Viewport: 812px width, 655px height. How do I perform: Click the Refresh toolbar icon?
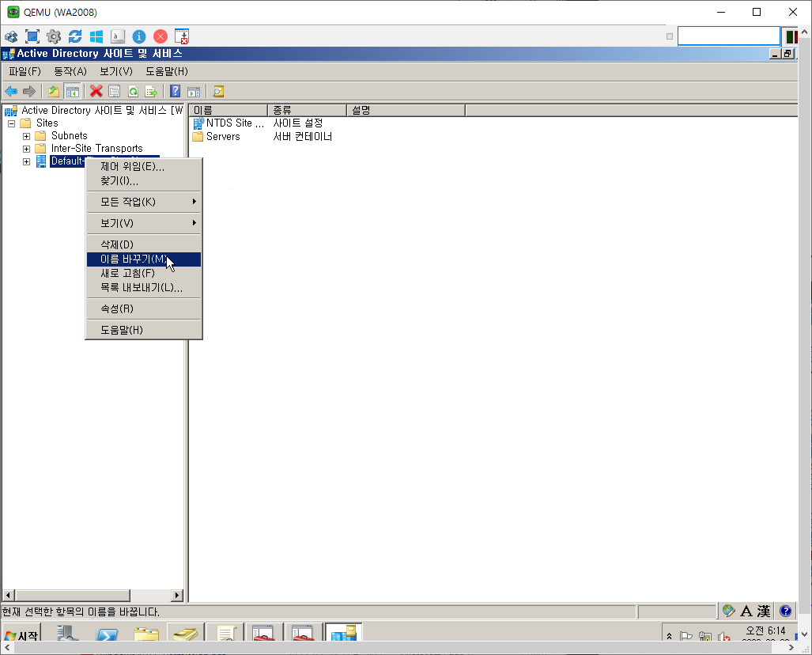pyautogui.click(x=133, y=92)
